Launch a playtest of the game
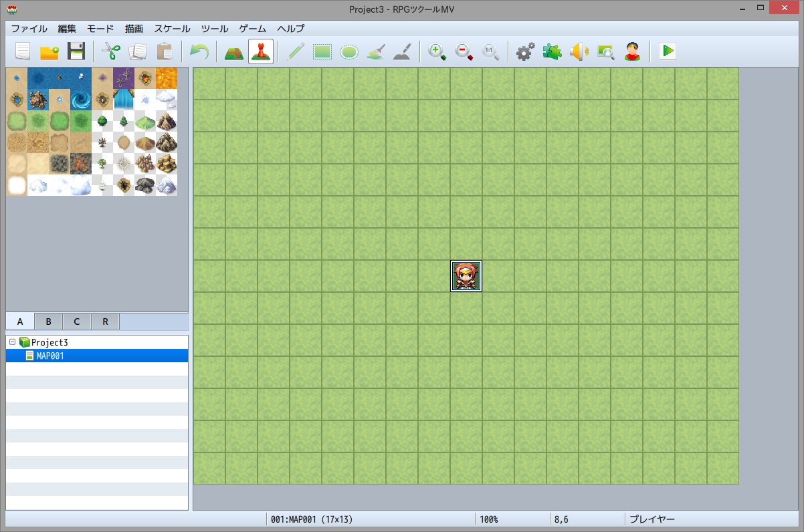 [x=667, y=51]
